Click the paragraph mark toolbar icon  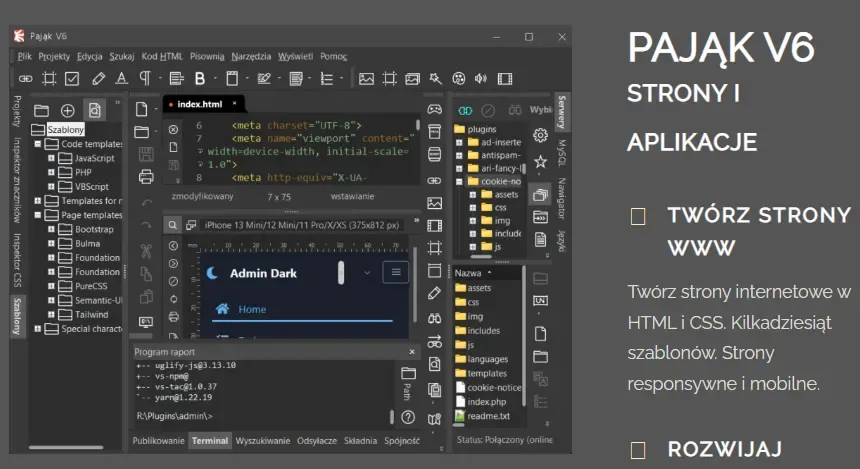146,79
